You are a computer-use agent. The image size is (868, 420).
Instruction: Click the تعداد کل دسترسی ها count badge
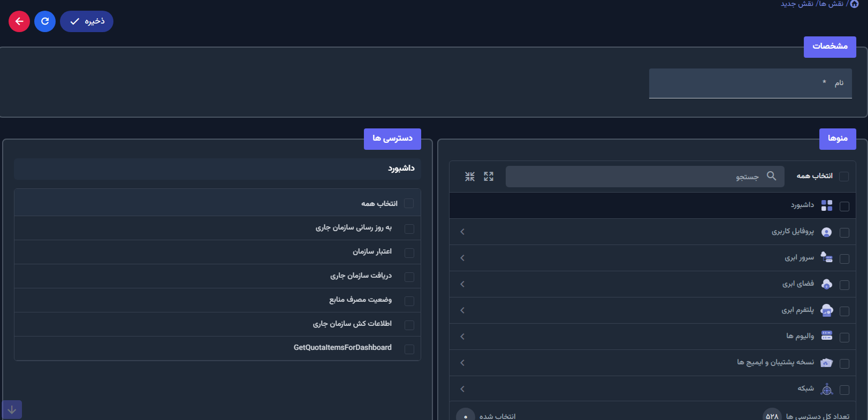coord(772,416)
